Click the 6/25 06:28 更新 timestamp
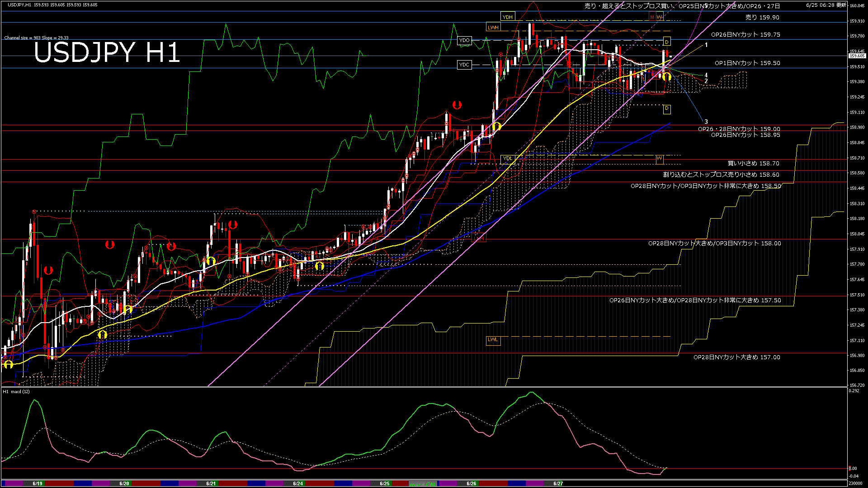Viewport: 868px width, 488px height. tap(826, 5)
